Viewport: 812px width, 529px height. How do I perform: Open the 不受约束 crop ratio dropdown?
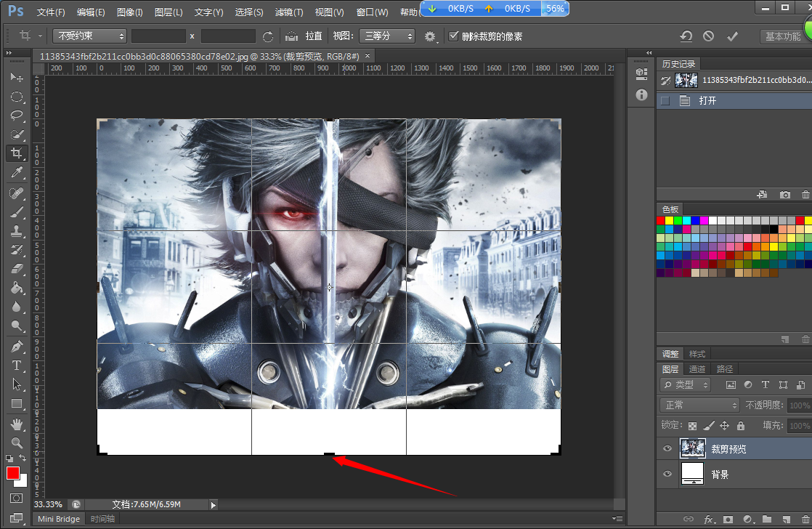89,36
